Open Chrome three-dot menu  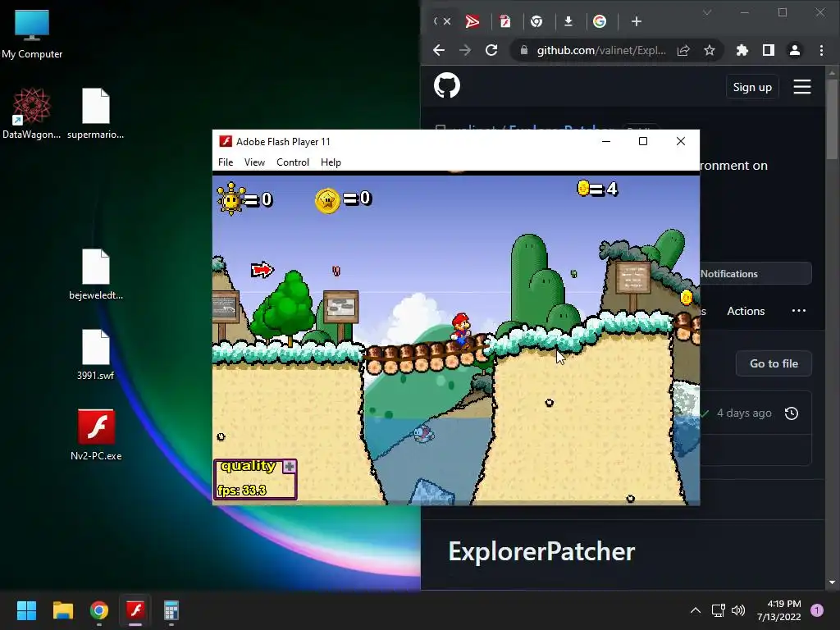point(821,50)
